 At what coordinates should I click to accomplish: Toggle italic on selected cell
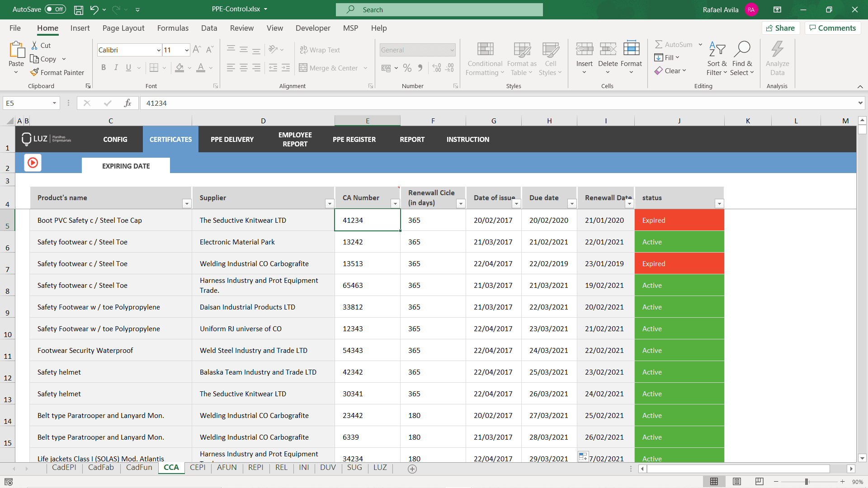116,67
